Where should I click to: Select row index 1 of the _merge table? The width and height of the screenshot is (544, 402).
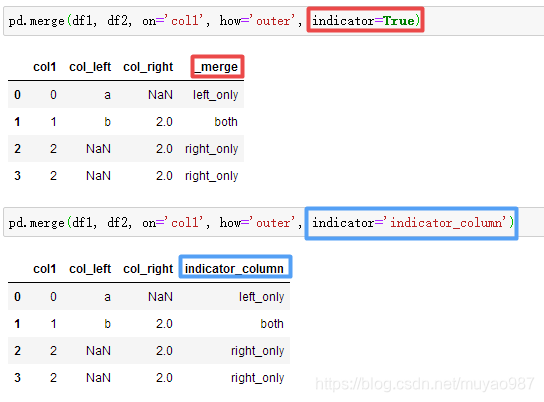[17, 122]
